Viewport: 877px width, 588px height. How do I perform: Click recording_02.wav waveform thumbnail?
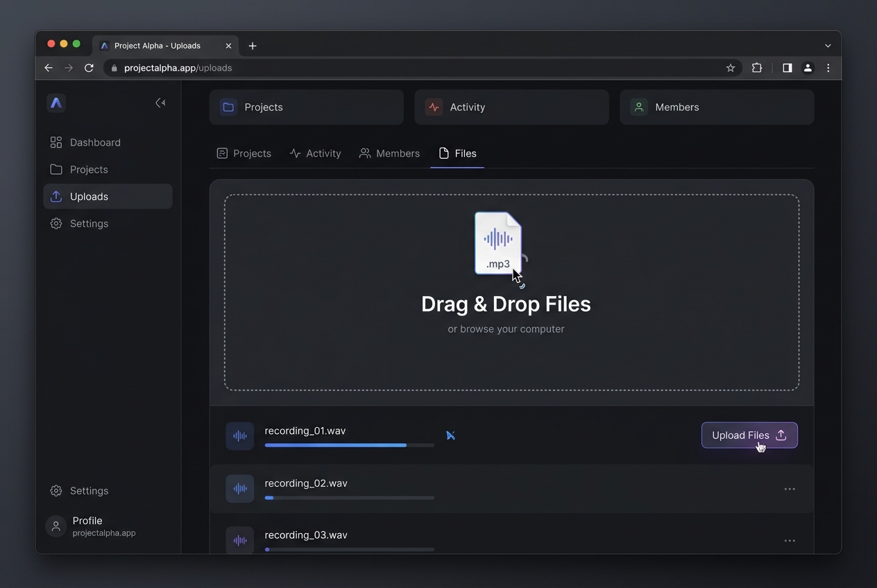tap(240, 489)
